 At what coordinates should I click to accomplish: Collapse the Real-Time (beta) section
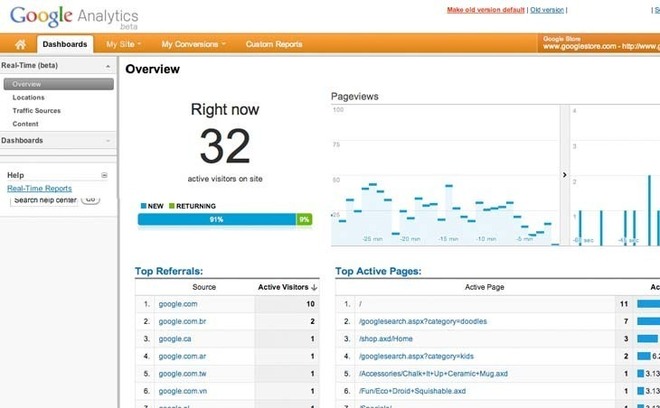[108, 66]
